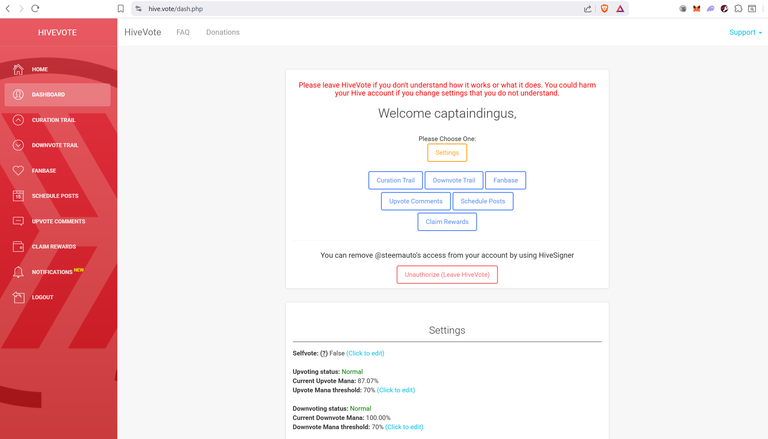Viewport: 768px width, 439px height.
Task: Edit Downvote Mana threshold via Click to edit
Action: point(404,427)
